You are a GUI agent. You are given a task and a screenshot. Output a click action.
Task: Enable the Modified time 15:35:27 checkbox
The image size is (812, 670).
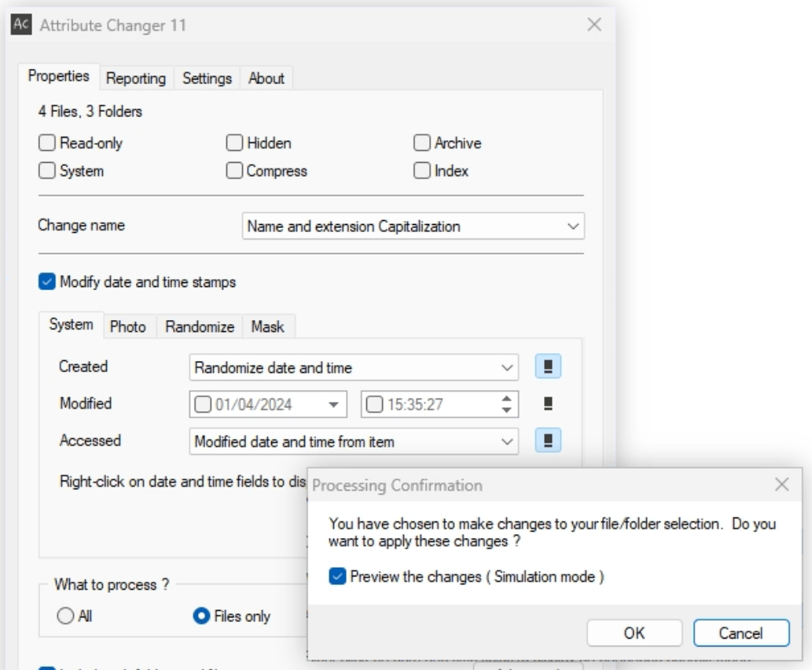click(374, 404)
